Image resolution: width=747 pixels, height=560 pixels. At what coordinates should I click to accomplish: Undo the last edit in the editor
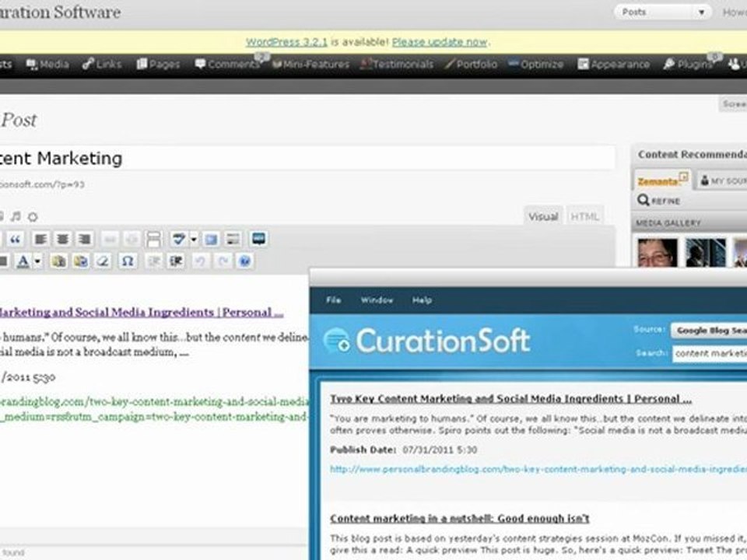201,261
